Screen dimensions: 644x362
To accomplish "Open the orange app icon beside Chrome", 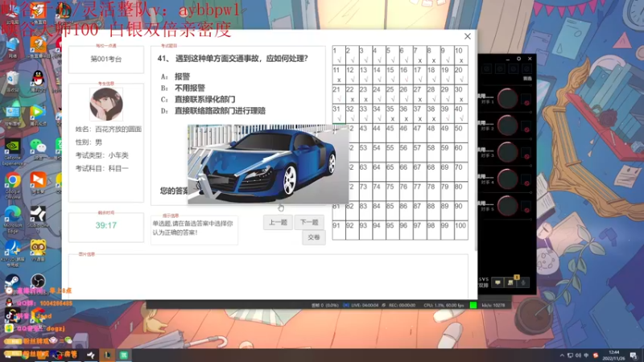I will pyautogui.click(x=38, y=182).
